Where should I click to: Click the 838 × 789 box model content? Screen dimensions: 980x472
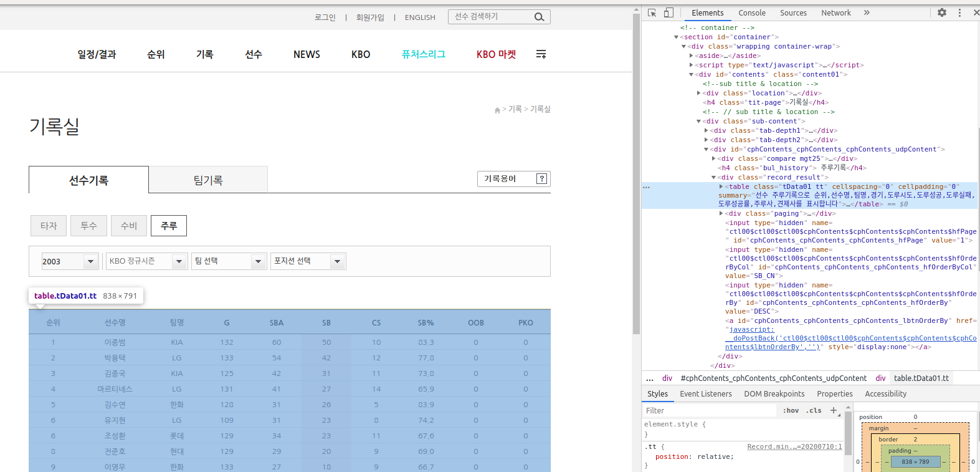[915, 462]
